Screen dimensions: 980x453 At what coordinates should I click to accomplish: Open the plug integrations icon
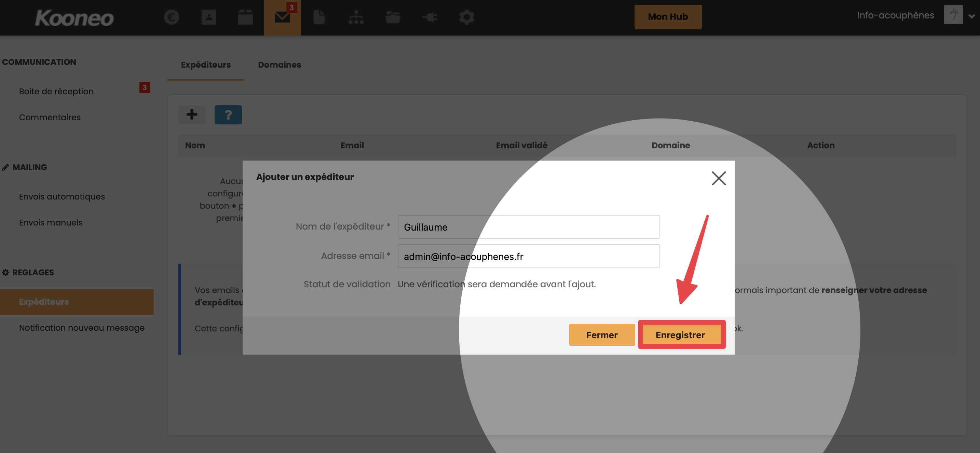(430, 17)
